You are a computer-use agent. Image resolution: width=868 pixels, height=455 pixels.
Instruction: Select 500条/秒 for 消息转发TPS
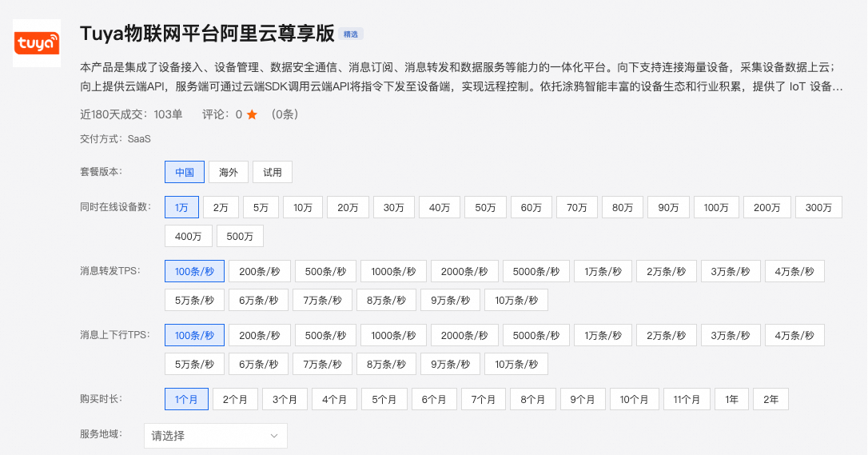point(325,271)
